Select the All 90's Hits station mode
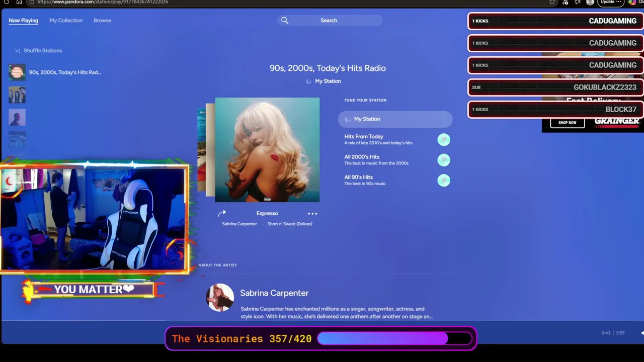This screenshot has width=644, height=362. click(395, 180)
